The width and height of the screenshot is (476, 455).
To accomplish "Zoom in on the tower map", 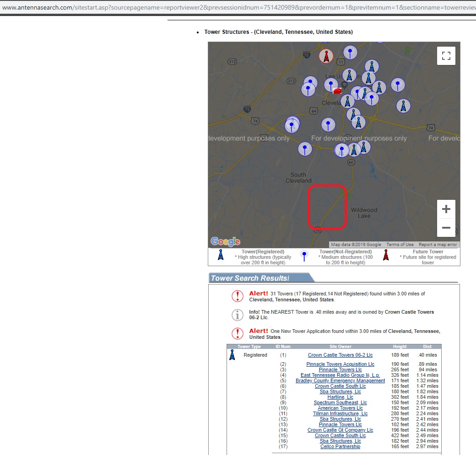I will (446, 209).
